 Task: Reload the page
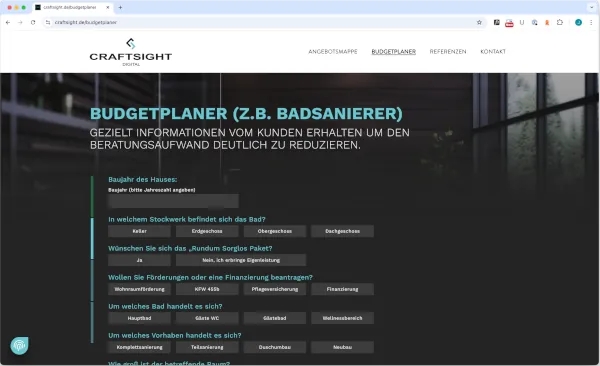click(33, 23)
